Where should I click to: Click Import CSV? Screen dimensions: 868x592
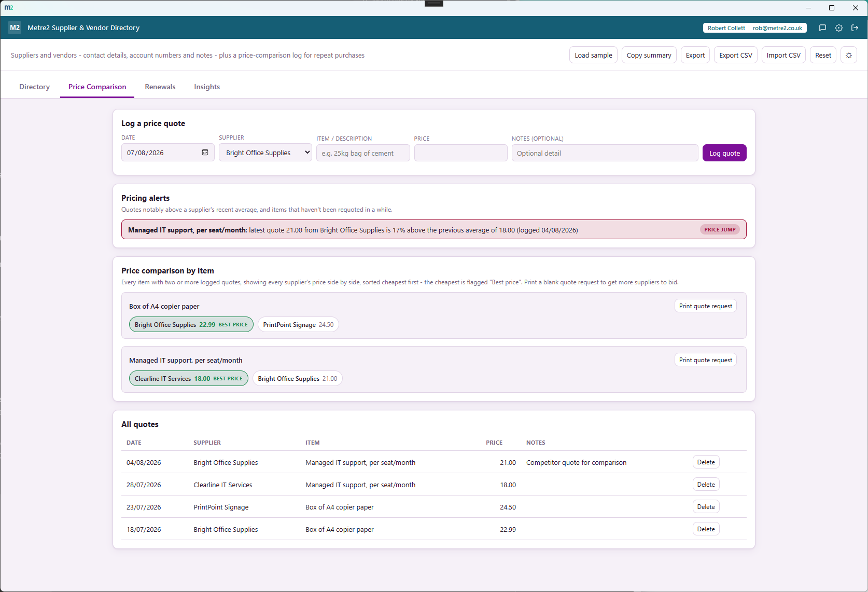(783, 55)
